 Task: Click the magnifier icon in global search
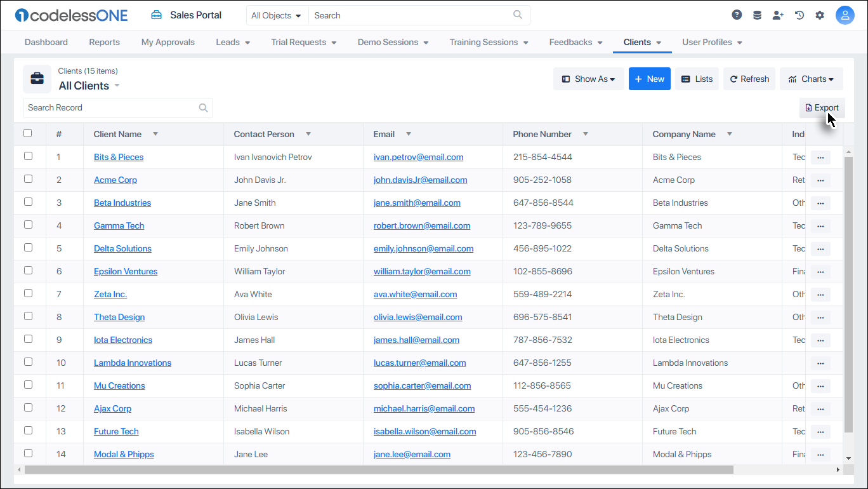(x=518, y=15)
